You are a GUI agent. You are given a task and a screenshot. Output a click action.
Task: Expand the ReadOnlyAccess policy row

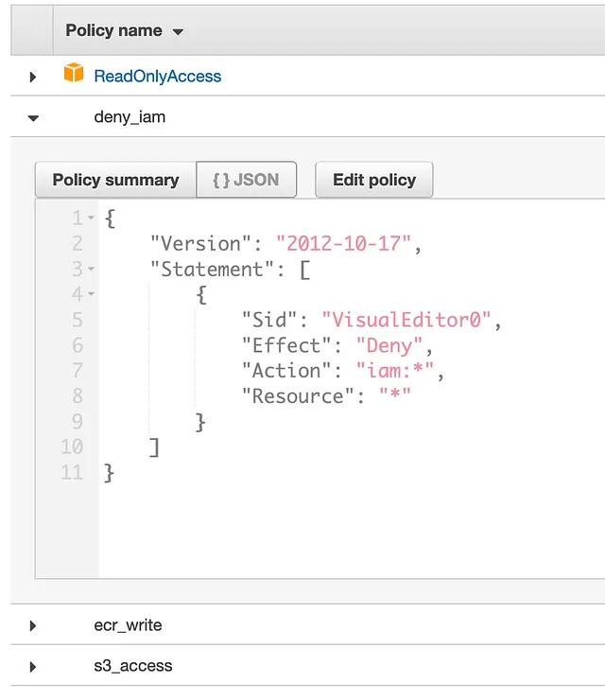coord(32,77)
